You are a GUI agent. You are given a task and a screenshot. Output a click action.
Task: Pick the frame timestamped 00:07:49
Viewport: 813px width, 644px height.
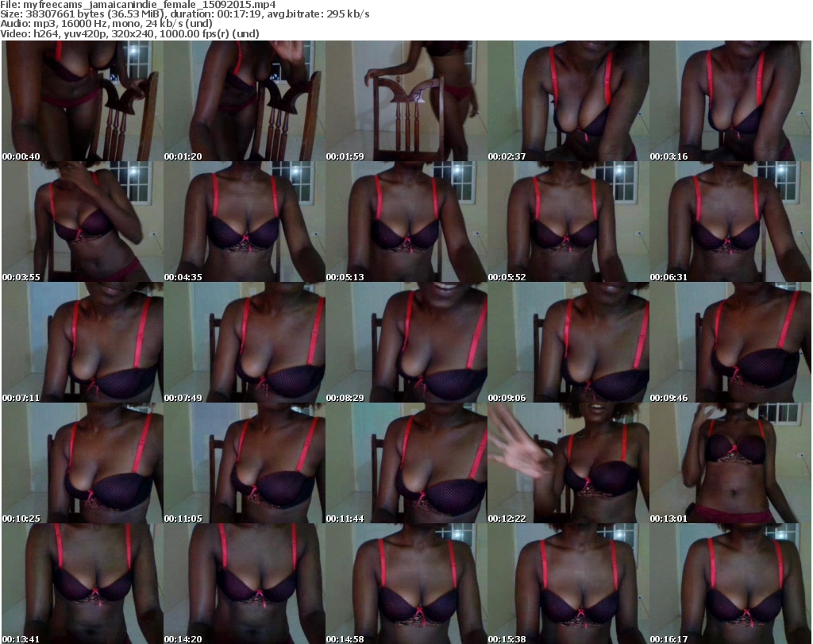[245, 343]
